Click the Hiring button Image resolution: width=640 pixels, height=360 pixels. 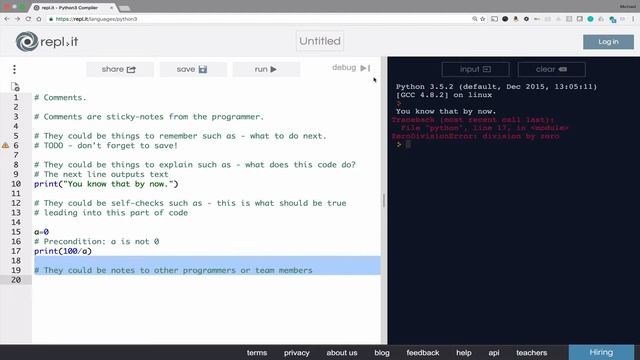[601, 352]
